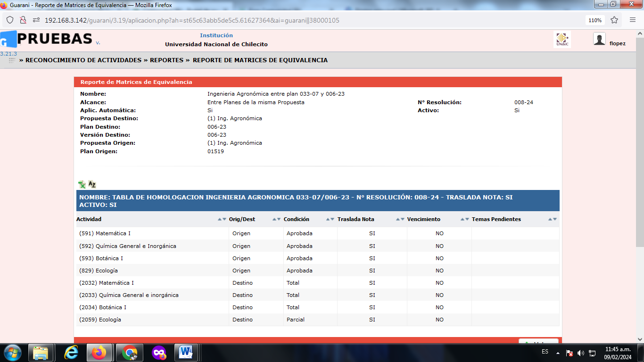The width and height of the screenshot is (644, 362).
Task: Open the Firefox application menu
Action: click(633, 20)
